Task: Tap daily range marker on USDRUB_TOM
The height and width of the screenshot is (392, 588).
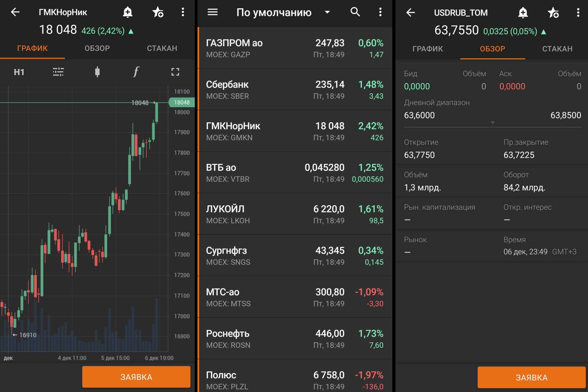Action: (x=493, y=123)
